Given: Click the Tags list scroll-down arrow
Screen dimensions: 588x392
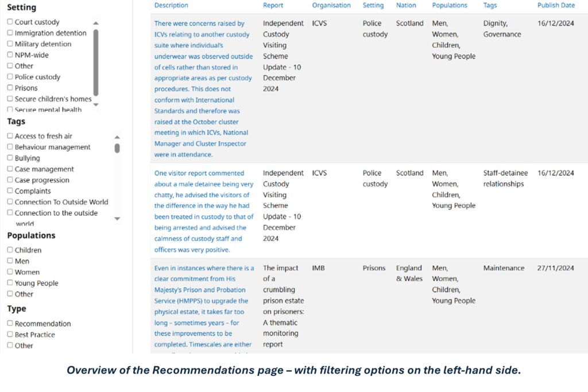Looking at the screenshot, I should tap(117, 219).
